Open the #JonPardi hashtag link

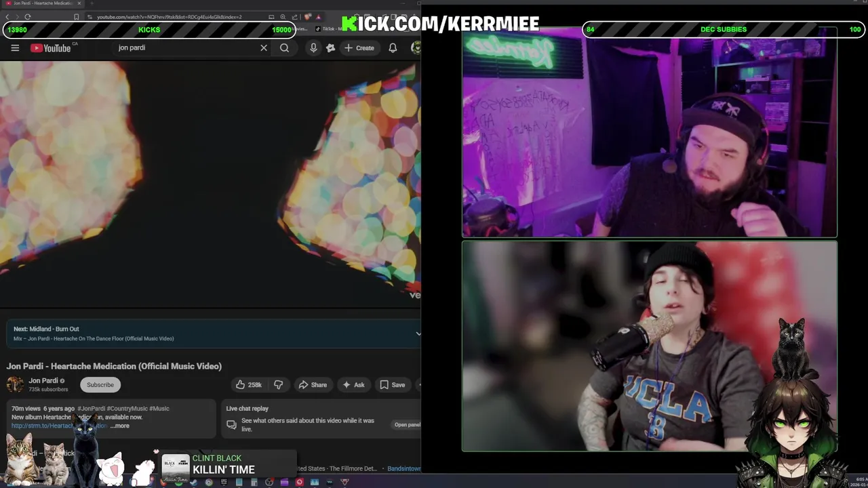[x=91, y=408]
